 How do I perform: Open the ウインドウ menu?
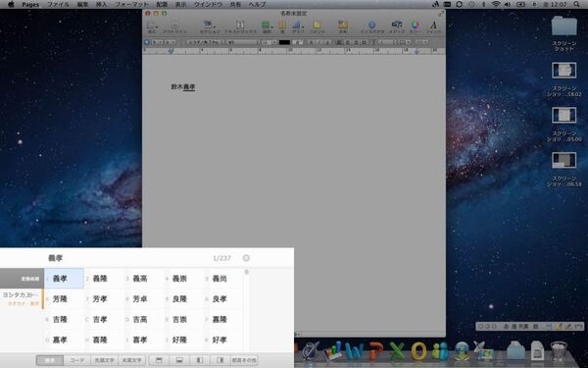pyautogui.click(x=208, y=4)
